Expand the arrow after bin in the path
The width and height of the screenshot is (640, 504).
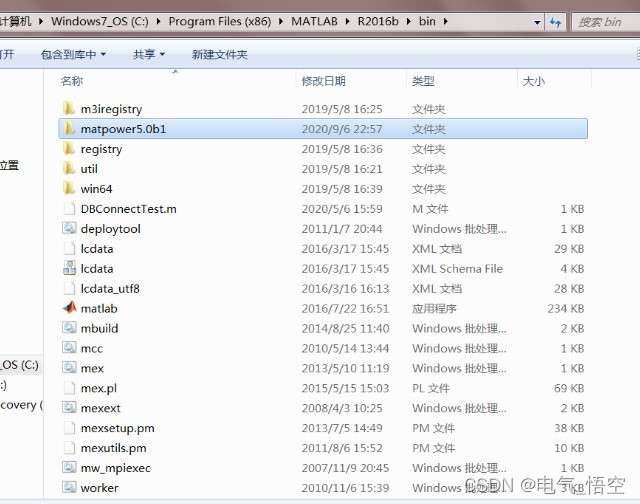[x=445, y=21]
